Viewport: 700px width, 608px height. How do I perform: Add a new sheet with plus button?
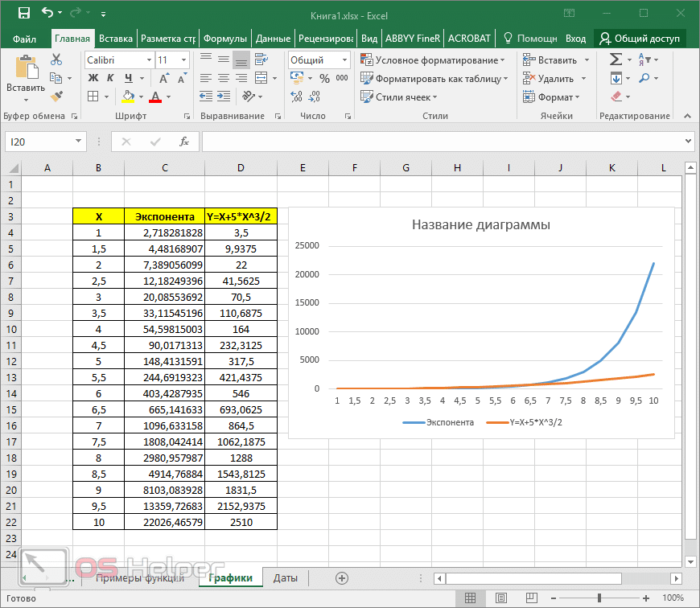tap(341, 577)
